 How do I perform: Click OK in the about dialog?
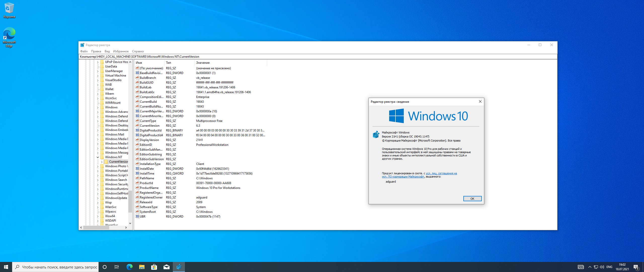point(472,199)
